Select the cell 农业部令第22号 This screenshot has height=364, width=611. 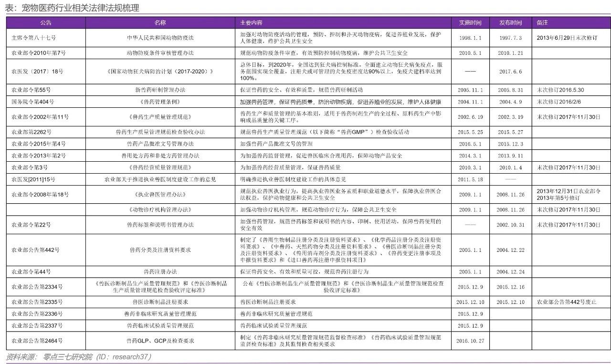[31, 225]
